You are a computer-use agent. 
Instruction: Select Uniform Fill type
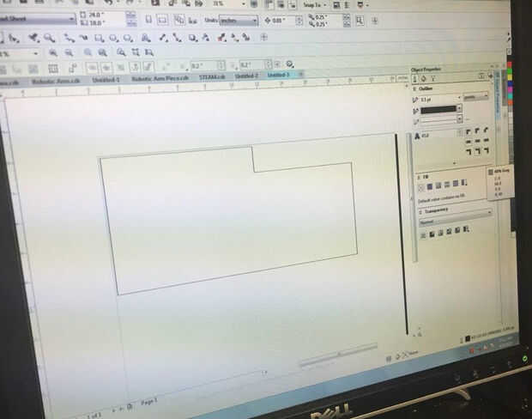coord(430,186)
